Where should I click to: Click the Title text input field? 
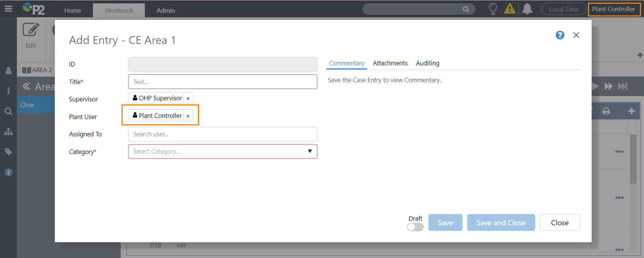(223, 82)
